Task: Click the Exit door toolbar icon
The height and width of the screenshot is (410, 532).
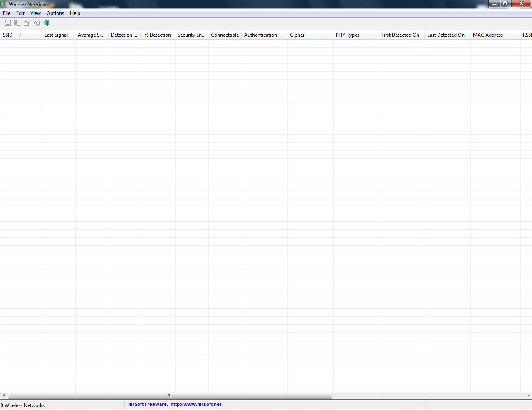Action: click(x=46, y=23)
